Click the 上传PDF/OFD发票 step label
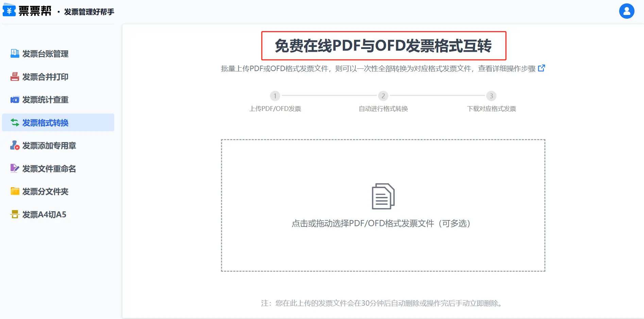 pyautogui.click(x=275, y=109)
